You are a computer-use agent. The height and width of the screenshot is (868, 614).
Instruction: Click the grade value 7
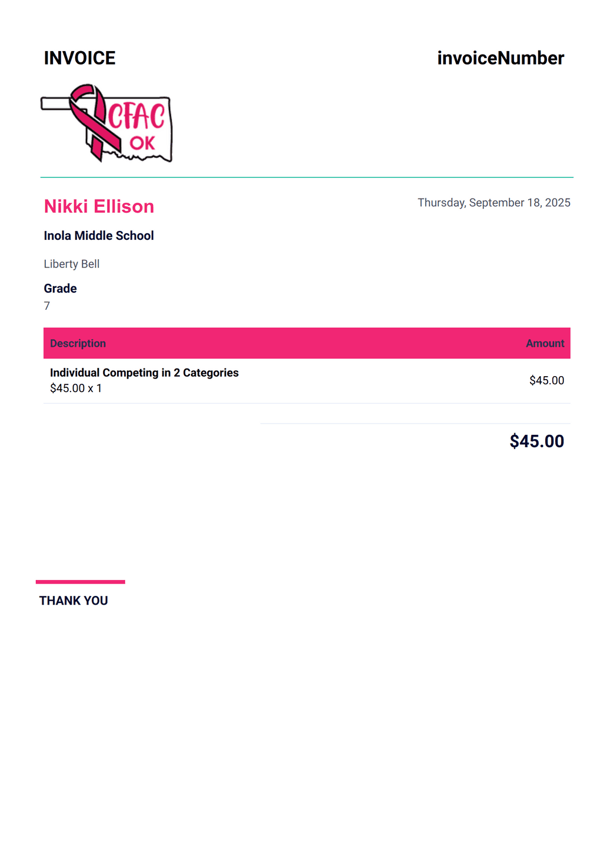tap(47, 306)
